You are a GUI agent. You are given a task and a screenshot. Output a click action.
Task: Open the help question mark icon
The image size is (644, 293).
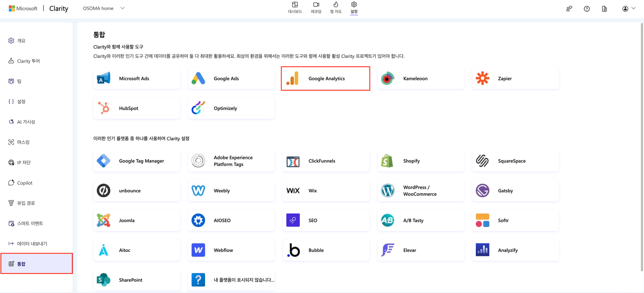click(587, 8)
